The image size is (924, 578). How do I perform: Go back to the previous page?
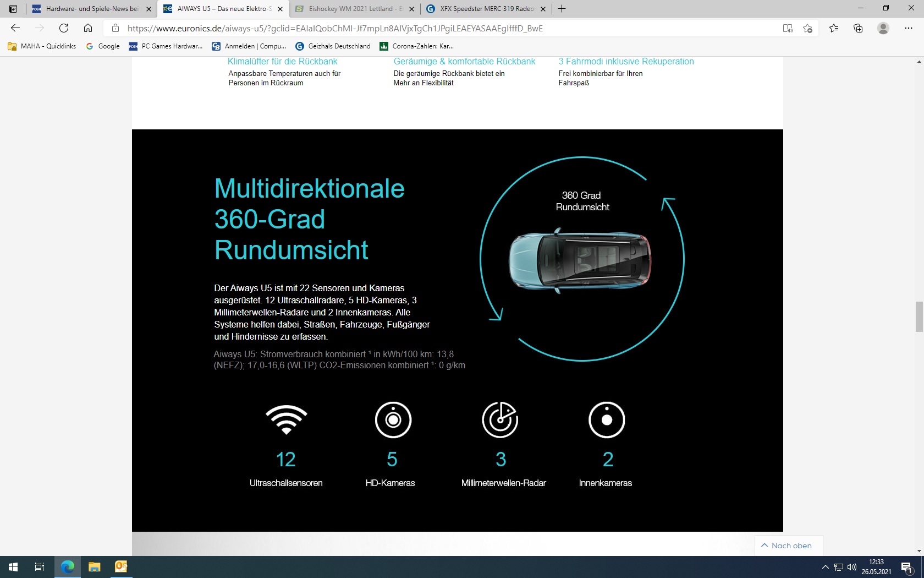click(x=15, y=28)
